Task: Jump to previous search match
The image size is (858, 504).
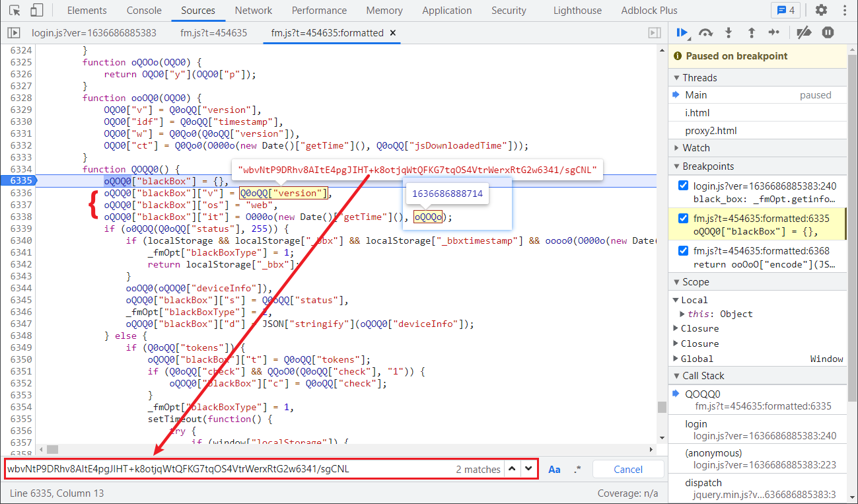Action: coord(512,469)
